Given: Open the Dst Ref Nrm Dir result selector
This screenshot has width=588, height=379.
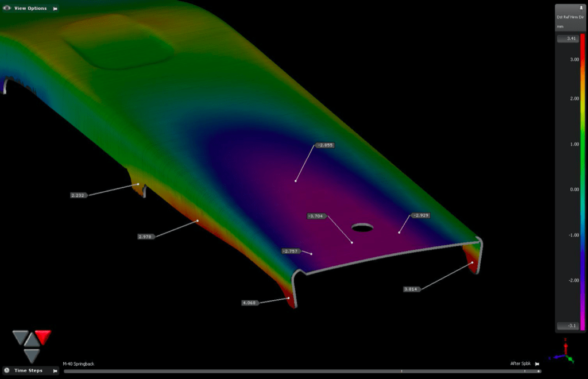Looking at the screenshot, I should 571,18.
